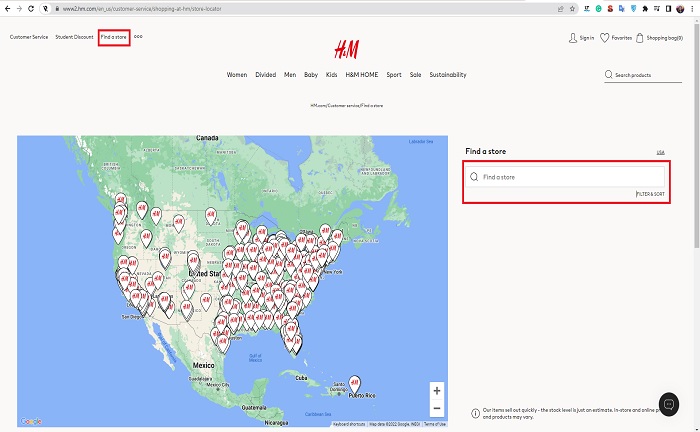700x432 pixels.
Task: Click the site info lock icon in address bar
Action: (x=57, y=8)
